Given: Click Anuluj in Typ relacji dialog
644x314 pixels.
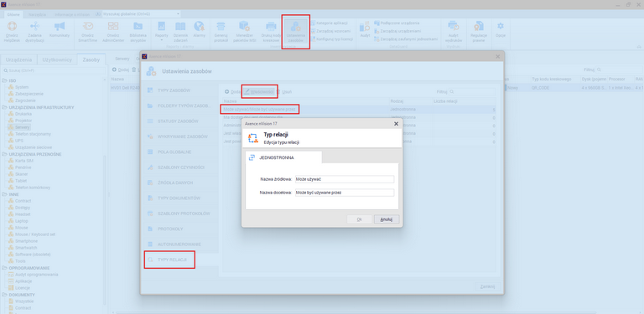Looking at the screenshot, I should [387, 219].
